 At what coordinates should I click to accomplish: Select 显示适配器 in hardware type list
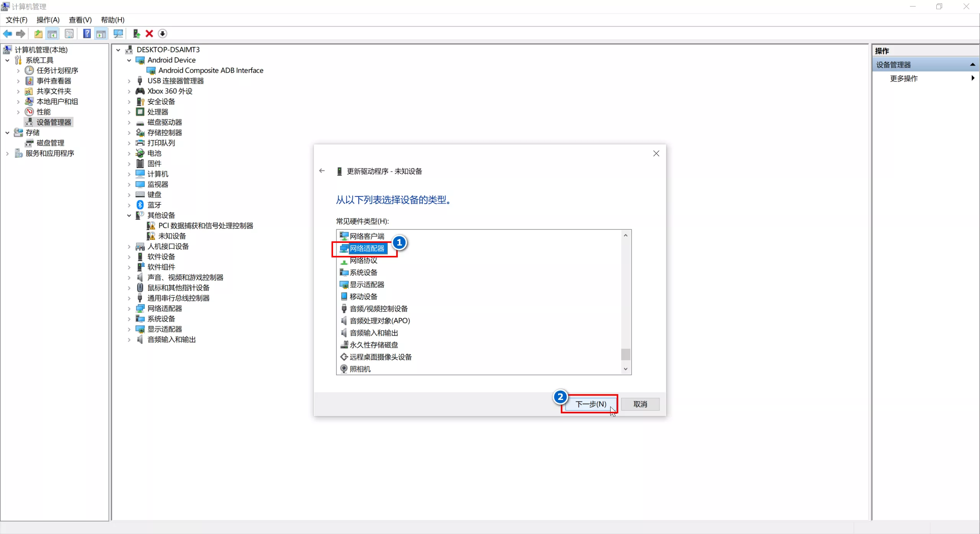click(x=366, y=285)
